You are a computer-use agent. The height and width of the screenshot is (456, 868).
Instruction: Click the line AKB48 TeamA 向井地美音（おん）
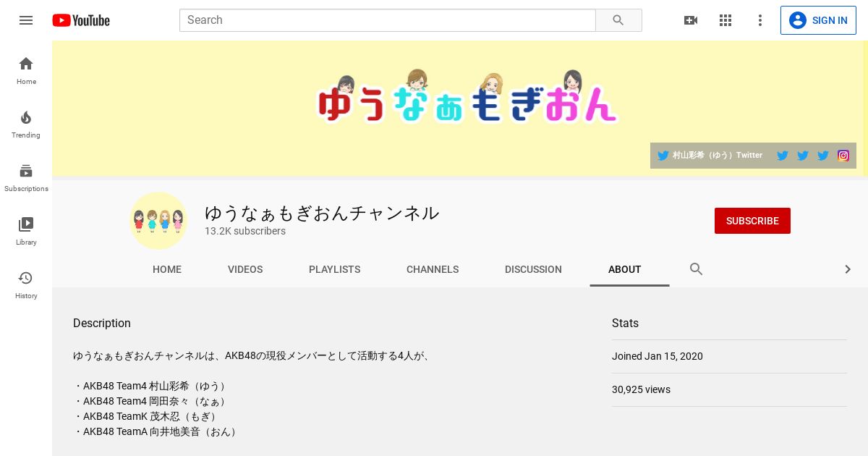pos(156,431)
